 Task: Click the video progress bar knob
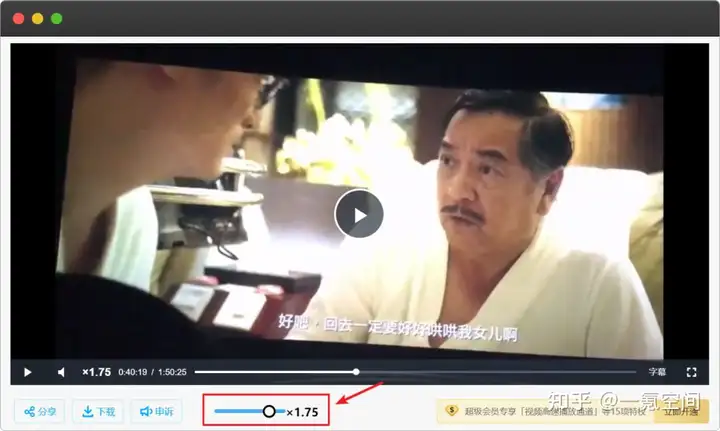(356, 372)
